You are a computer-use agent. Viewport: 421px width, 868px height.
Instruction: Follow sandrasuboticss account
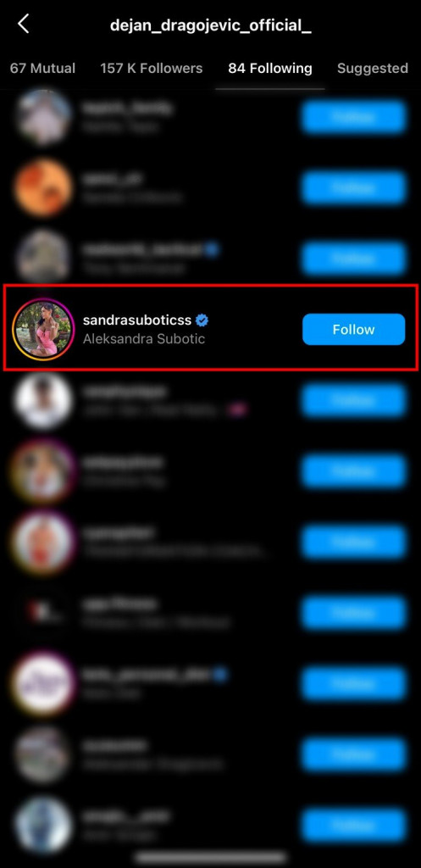[x=353, y=330]
